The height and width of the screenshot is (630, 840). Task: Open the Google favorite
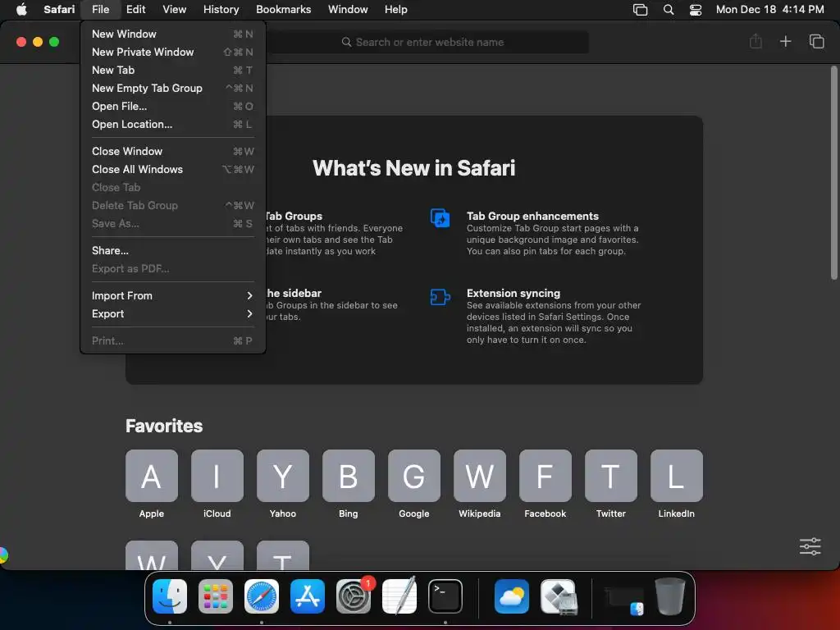pyautogui.click(x=414, y=476)
